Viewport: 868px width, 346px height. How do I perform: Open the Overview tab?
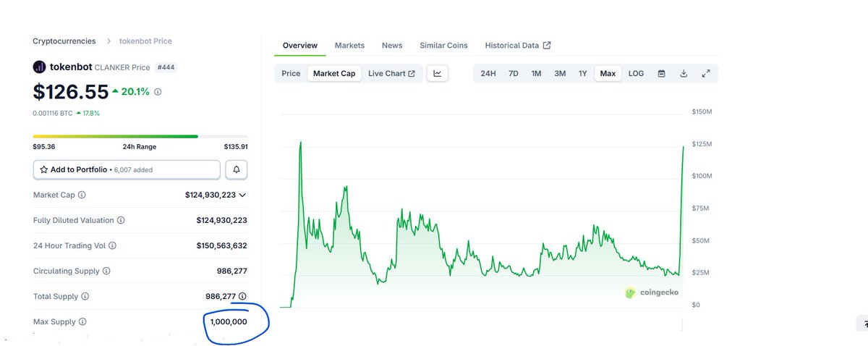pos(300,45)
